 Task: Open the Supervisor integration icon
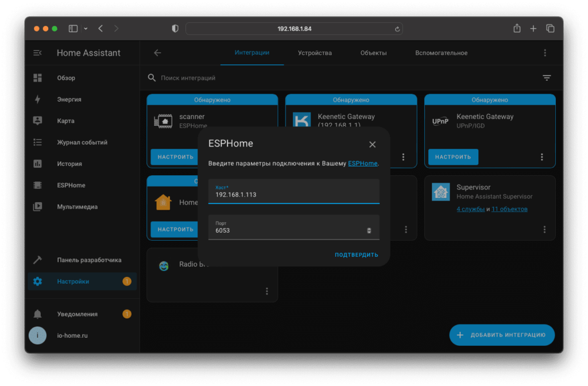pyautogui.click(x=440, y=192)
